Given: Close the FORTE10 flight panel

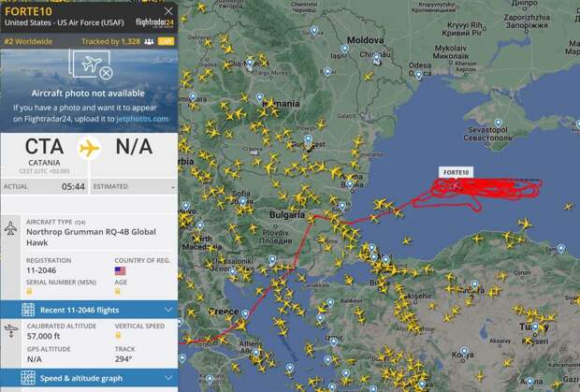Looking at the screenshot, I should (x=168, y=11).
